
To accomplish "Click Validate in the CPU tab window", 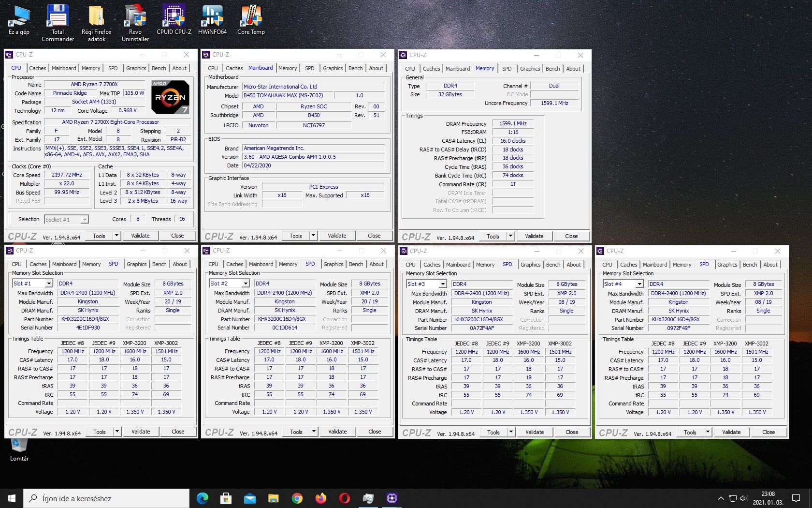I will [x=140, y=236].
